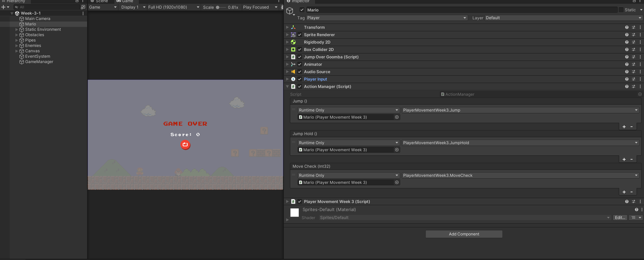Open Jump Over Goomba preset icon

coord(634,57)
